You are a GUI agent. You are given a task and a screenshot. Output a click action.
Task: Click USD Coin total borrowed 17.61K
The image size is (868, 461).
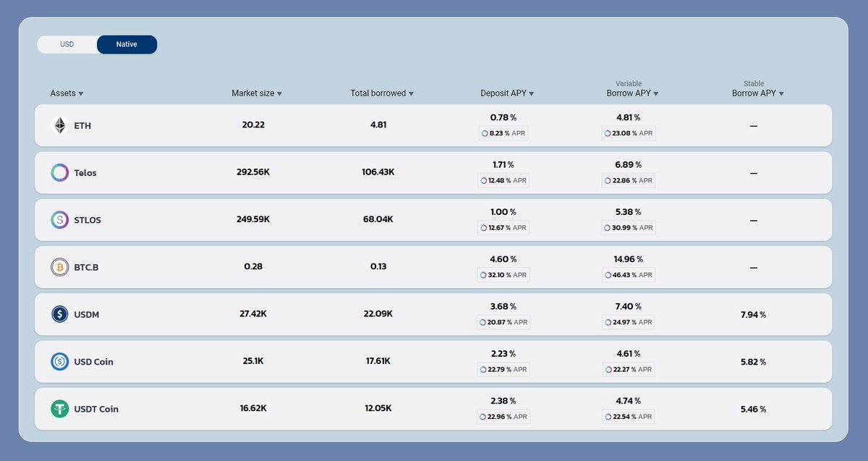coord(378,361)
